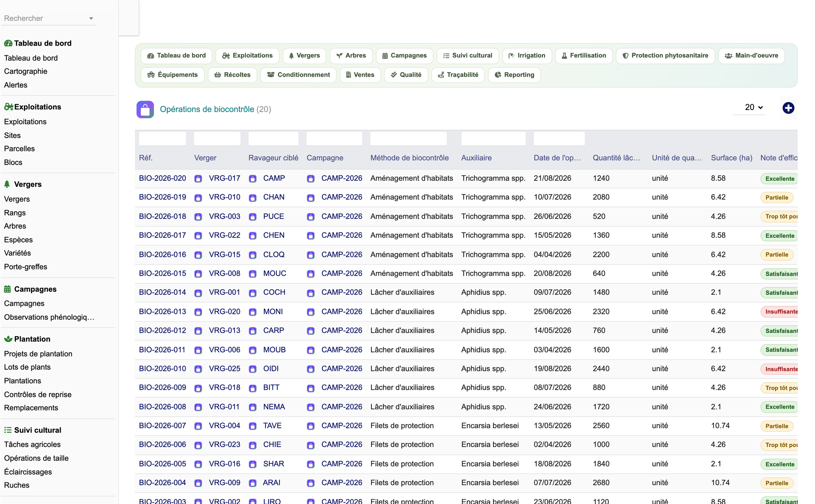Click the verger icon next to VRG-015
Screen dimensions: 815x504
(x=198, y=255)
